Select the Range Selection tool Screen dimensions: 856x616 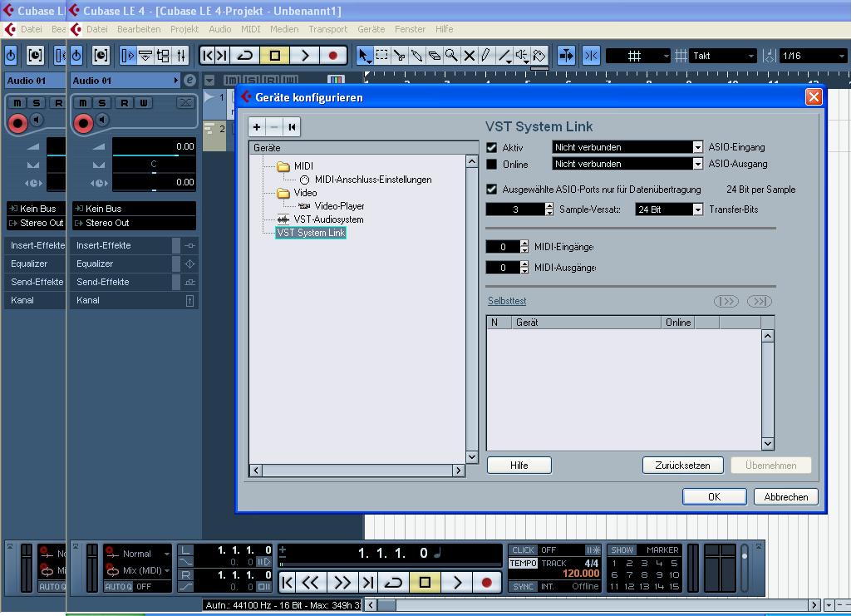(381, 55)
